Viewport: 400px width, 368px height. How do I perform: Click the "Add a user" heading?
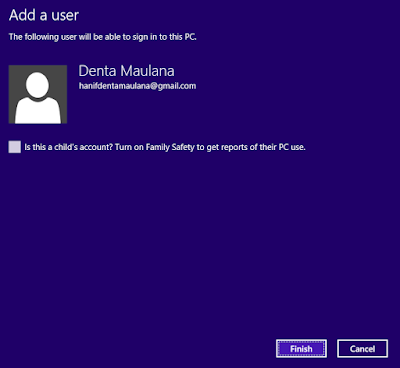tap(44, 15)
